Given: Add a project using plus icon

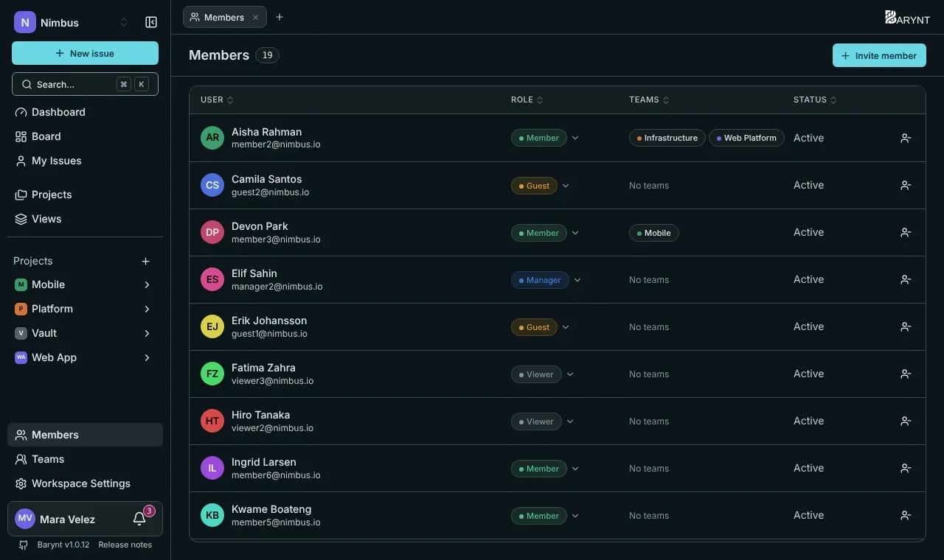Looking at the screenshot, I should tap(146, 261).
